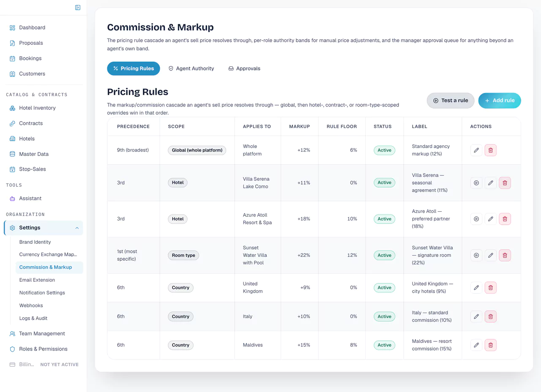Click the Global (whole platform) scope badge
Viewport: 541px width, 392px height.
pyautogui.click(x=197, y=150)
